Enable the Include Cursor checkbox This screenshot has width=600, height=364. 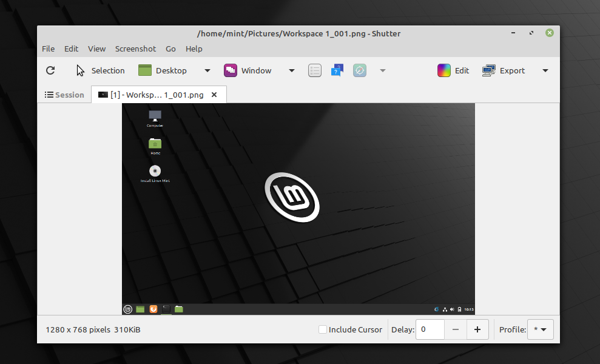[x=323, y=329]
